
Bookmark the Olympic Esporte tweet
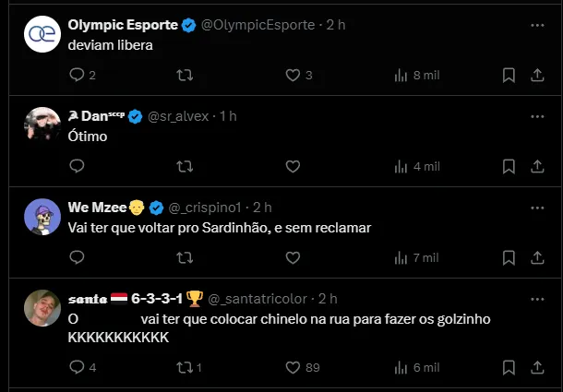pos(509,76)
